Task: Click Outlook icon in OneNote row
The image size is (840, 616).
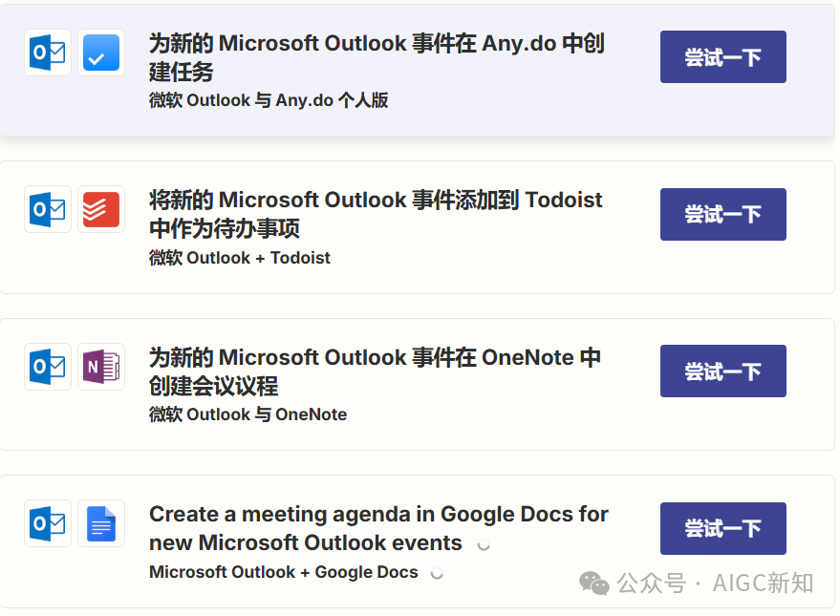Action: point(48,367)
